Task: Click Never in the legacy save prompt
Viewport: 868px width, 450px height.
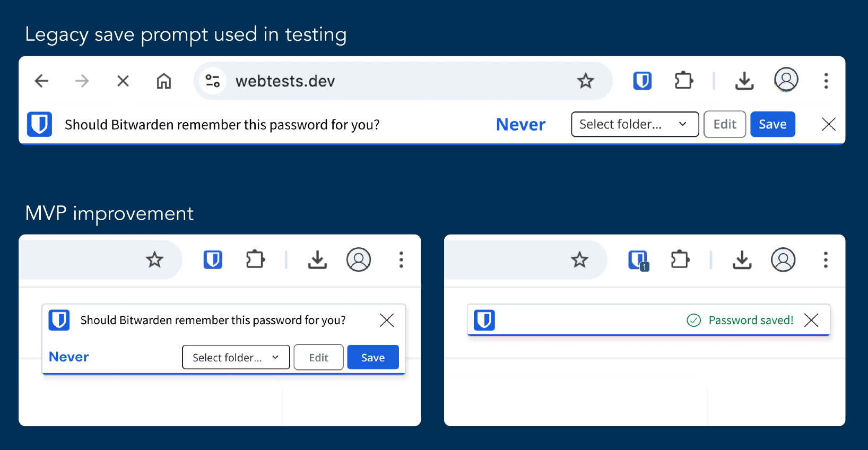Action: [520, 124]
